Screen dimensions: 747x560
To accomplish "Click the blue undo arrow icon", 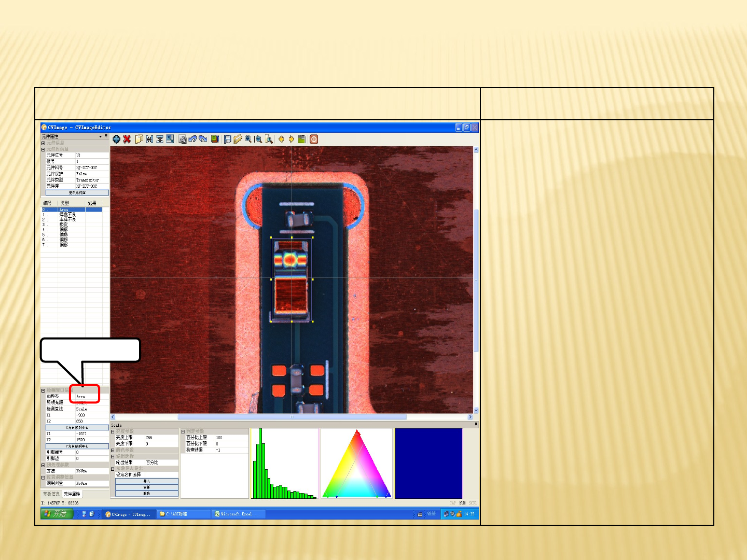I will (193, 139).
